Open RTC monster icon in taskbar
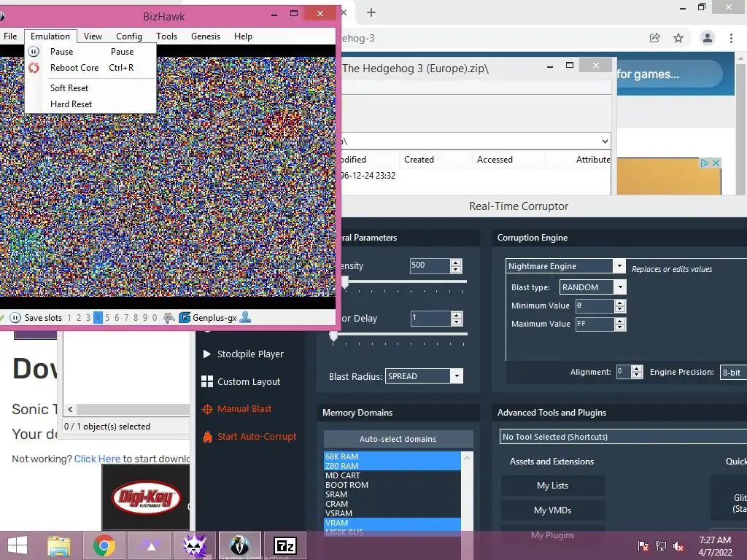Viewport: 747px width, 560px height. [195, 545]
